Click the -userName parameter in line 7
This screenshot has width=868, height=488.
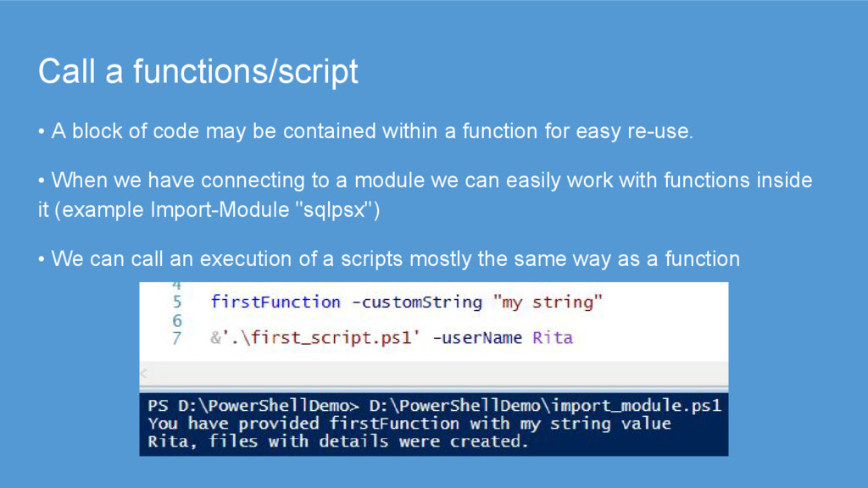pos(477,337)
